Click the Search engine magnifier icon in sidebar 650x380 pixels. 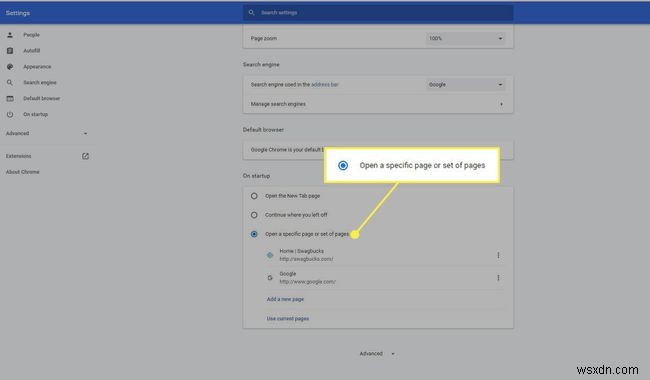pos(10,82)
